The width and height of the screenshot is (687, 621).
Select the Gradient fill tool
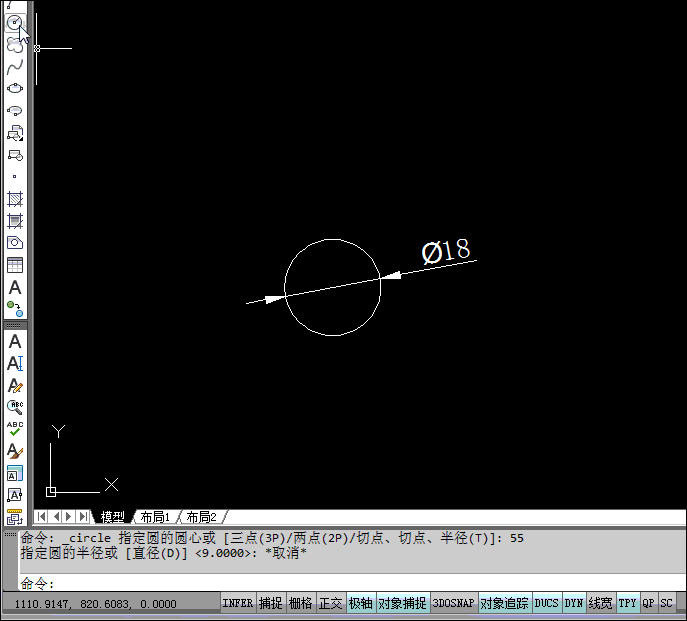(15, 221)
